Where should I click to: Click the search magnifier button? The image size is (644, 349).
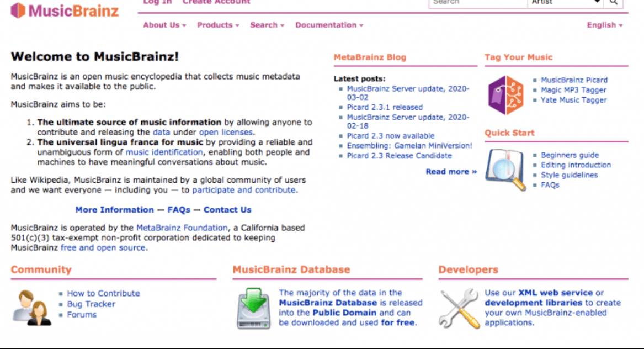pyautogui.click(x=613, y=2)
